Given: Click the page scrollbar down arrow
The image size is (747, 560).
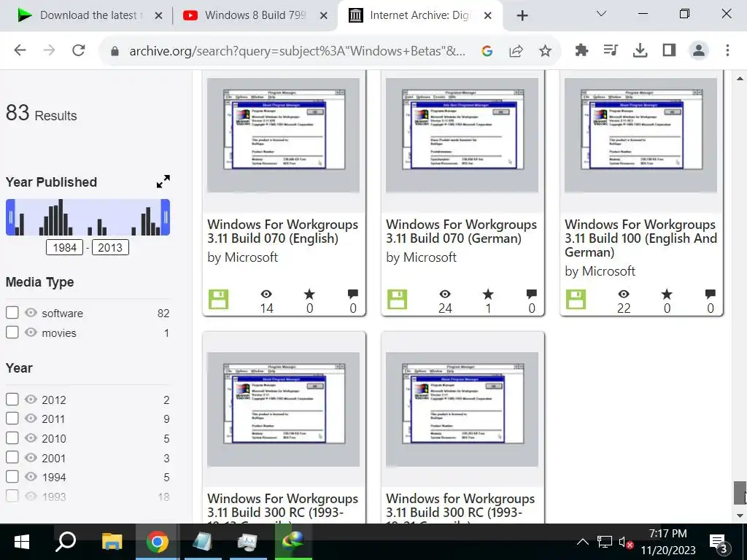Looking at the screenshot, I should (x=740, y=516).
